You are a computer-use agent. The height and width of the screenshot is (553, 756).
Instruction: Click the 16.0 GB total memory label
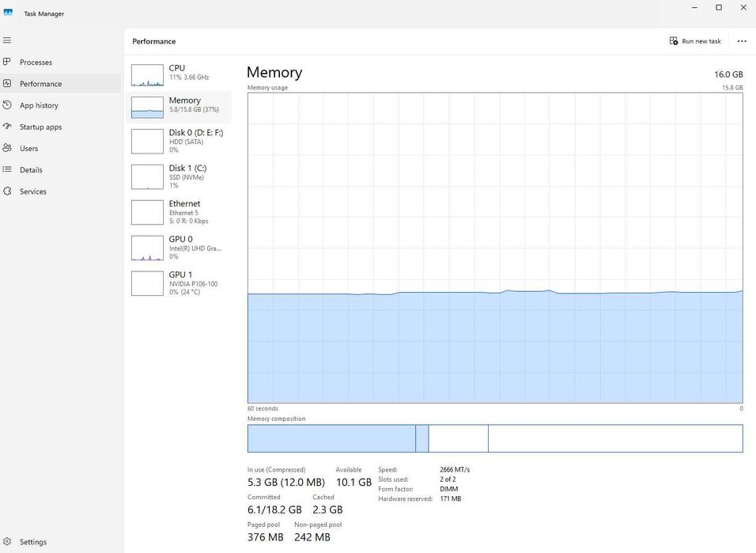click(728, 74)
